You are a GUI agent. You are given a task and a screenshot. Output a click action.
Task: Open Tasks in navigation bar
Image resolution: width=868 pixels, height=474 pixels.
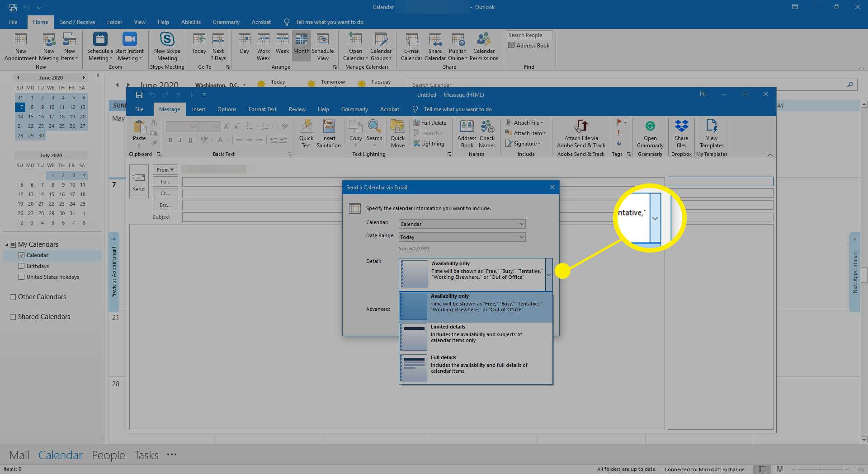click(x=146, y=455)
